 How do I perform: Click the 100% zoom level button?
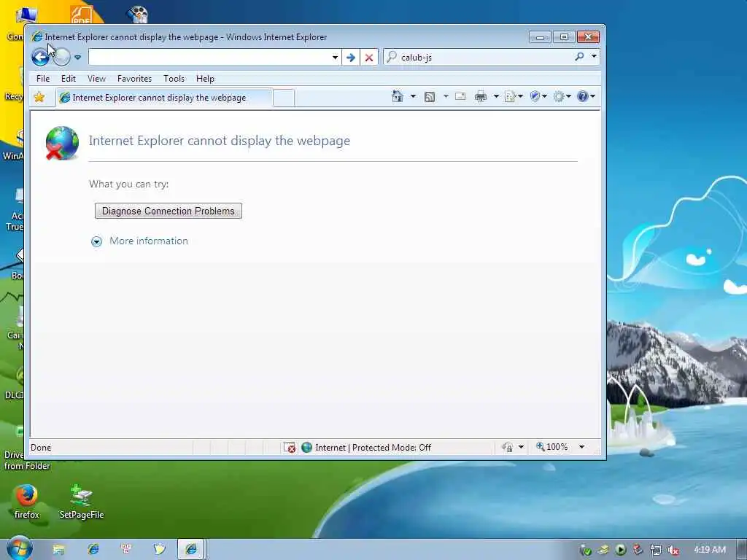[x=551, y=447]
